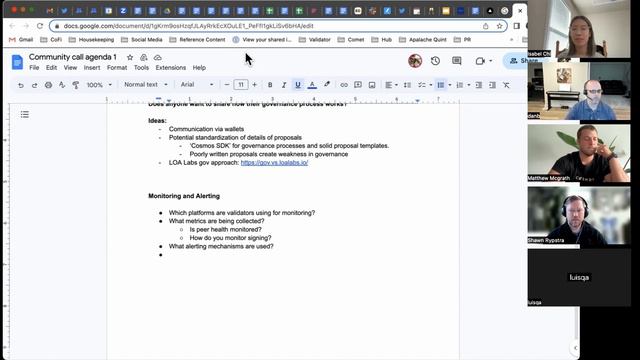This screenshot has height=360, width=640.
Task: Open the version history
Action: (x=435, y=61)
